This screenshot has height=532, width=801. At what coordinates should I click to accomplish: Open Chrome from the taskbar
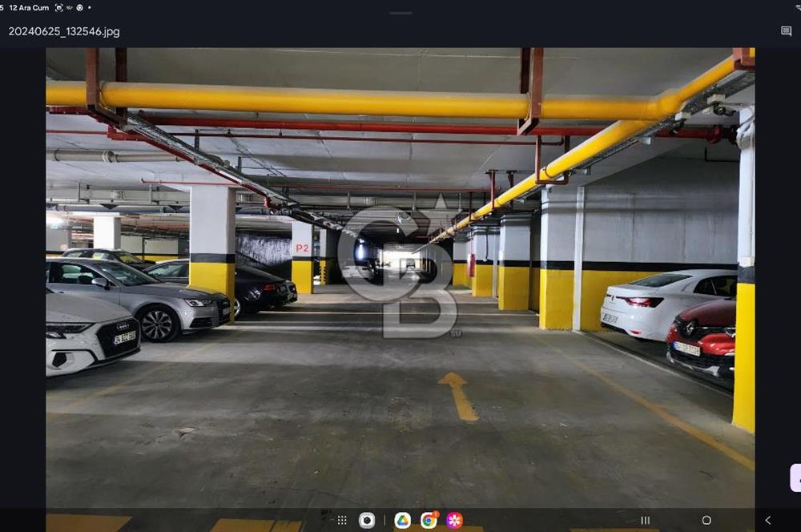click(x=429, y=519)
